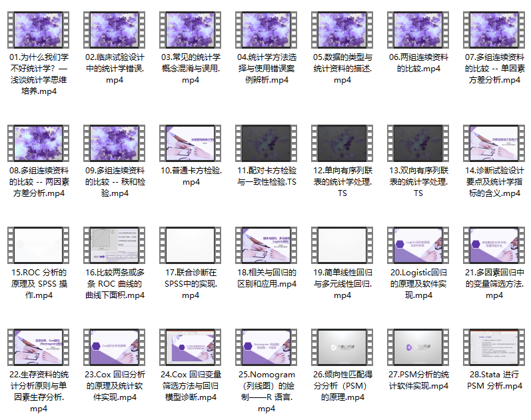
Task: Select video icon for 11.配对卡方检验与一致性检验
Action: pos(266,143)
